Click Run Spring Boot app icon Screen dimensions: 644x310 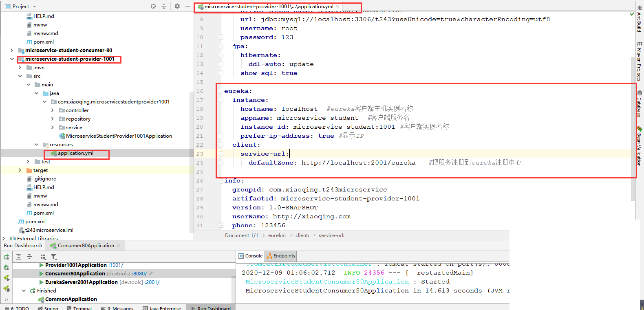pos(6,278)
